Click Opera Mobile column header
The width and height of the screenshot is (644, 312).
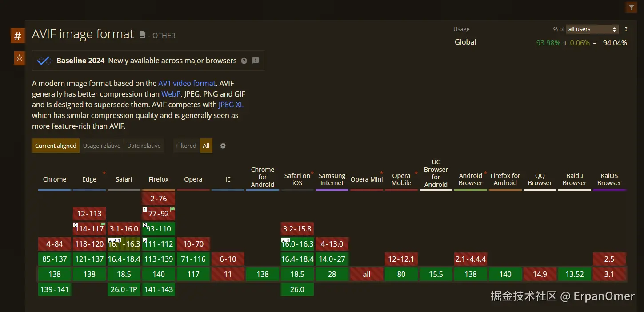click(x=401, y=179)
